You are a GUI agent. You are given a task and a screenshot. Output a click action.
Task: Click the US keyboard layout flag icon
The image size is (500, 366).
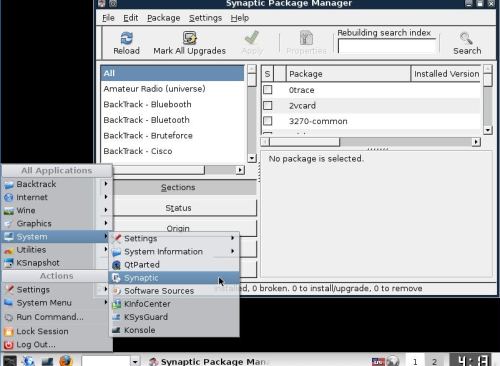378,362
